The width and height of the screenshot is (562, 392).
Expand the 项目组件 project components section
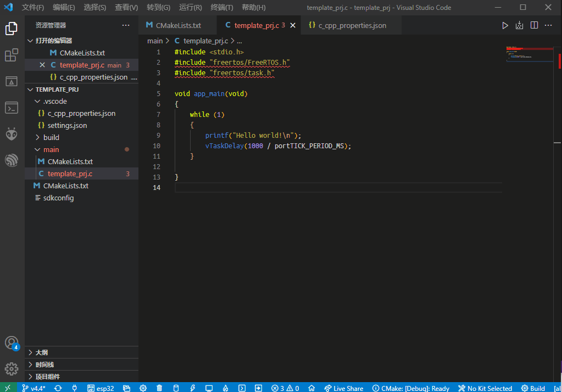pos(81,377)
